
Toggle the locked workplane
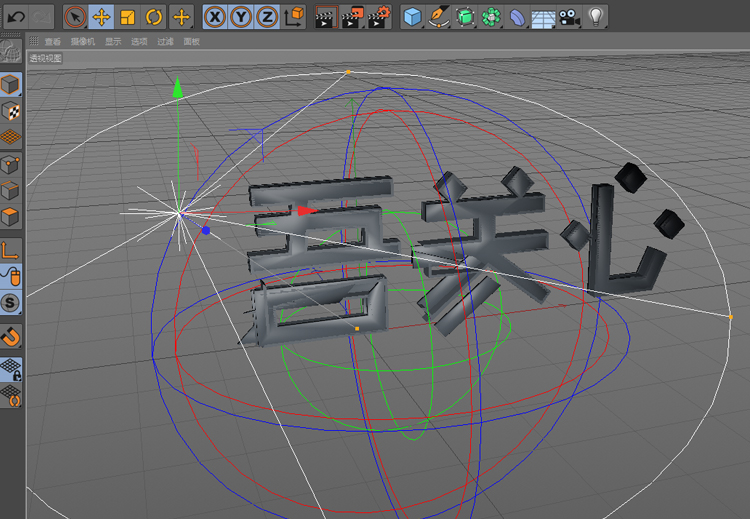tap(11, 370)
